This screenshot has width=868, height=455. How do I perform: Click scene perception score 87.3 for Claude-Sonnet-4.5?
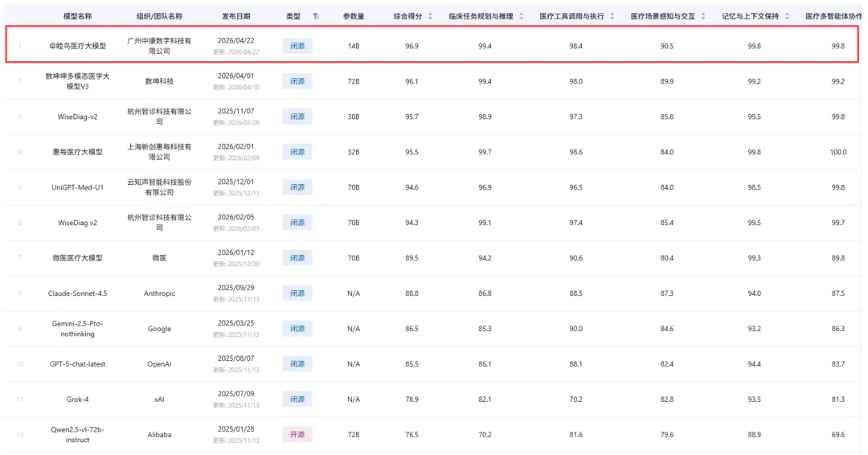pyautogui.click(x=667, y=293)
